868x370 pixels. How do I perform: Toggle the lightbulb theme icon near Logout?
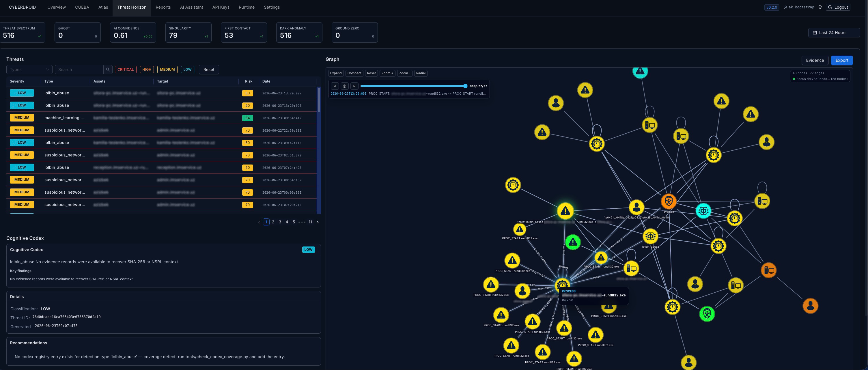pos(820,7)
